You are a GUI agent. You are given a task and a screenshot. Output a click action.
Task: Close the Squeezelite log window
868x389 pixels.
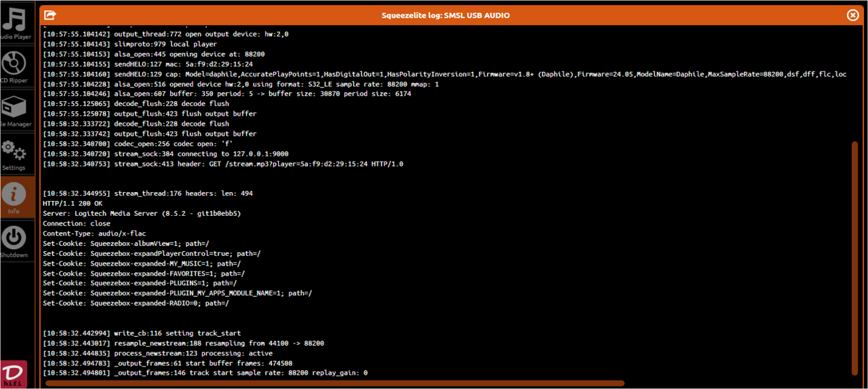tap(853, 15)
